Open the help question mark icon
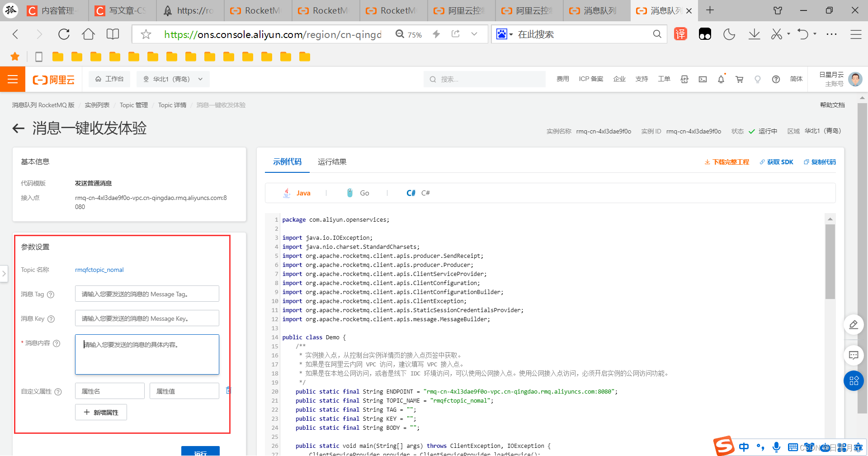This screenshot has width=868, height=456. (776, 79)
